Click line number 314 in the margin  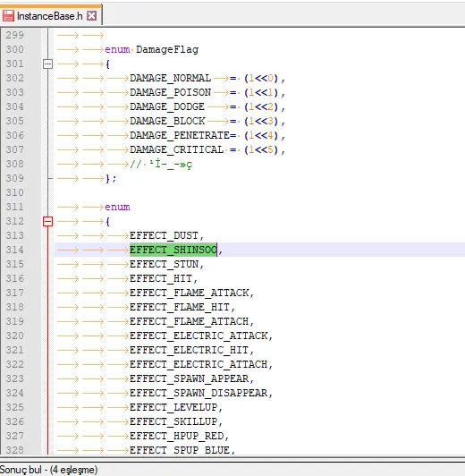[x=14, y=250]
